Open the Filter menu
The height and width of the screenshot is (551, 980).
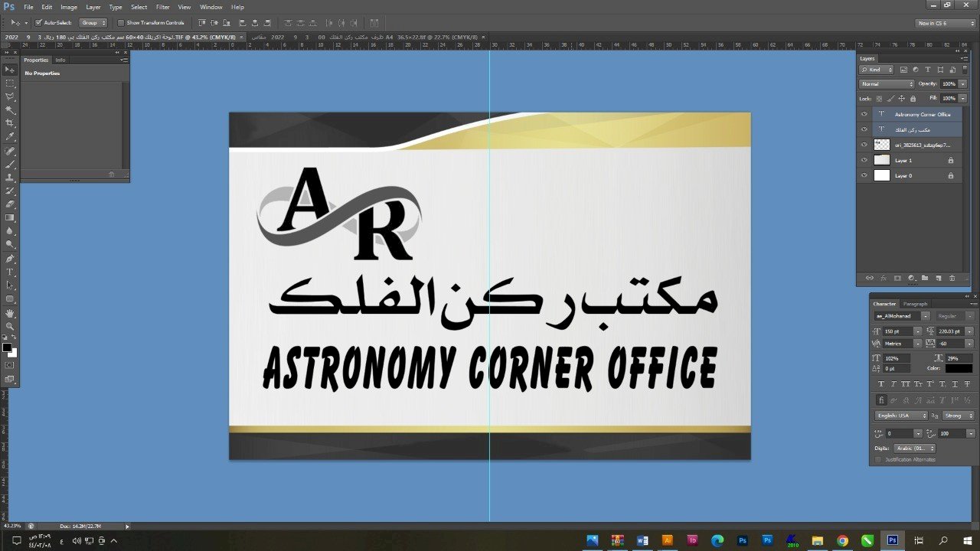(x=162, y=7)
